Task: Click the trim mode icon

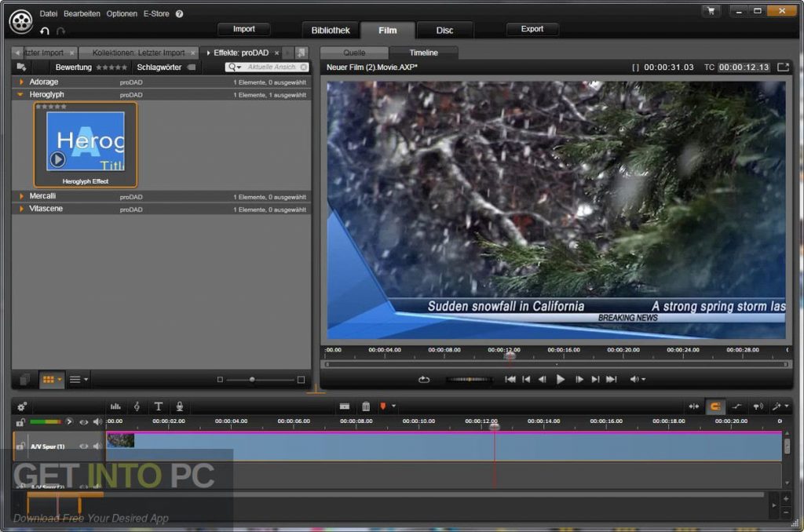Action: pos(694,406)
